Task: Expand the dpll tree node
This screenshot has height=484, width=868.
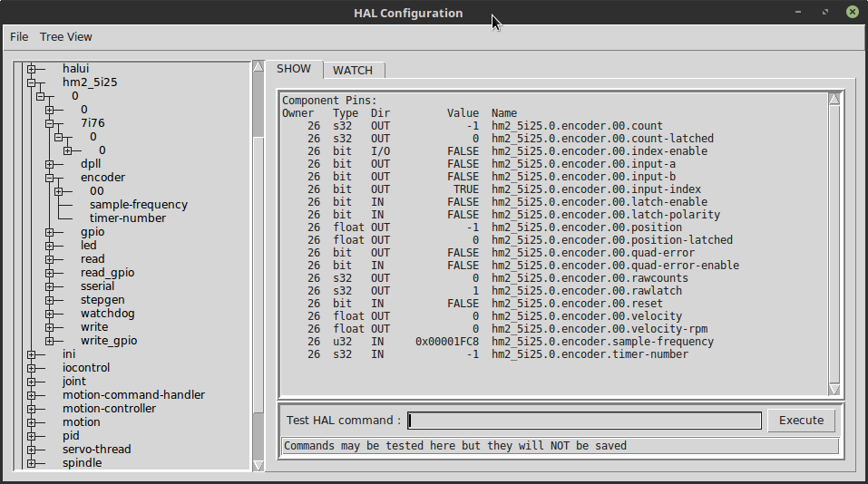Action: (50, 164)
